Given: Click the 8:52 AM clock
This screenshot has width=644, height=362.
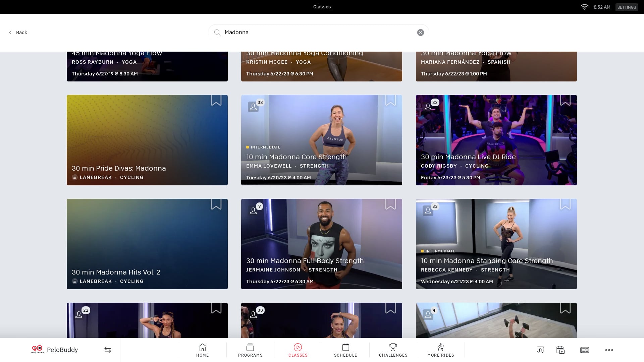Looking at the screenshot, I should 602,7.
